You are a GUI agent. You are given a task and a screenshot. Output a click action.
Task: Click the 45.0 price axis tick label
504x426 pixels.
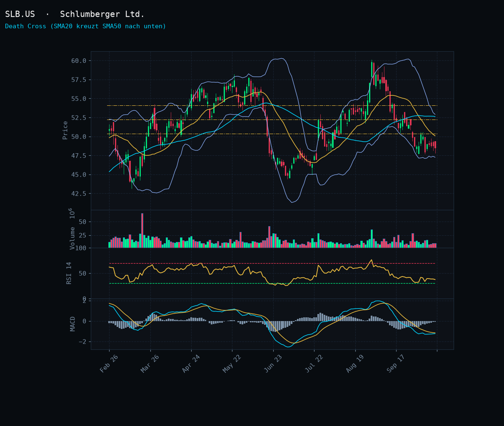point(79,175)
